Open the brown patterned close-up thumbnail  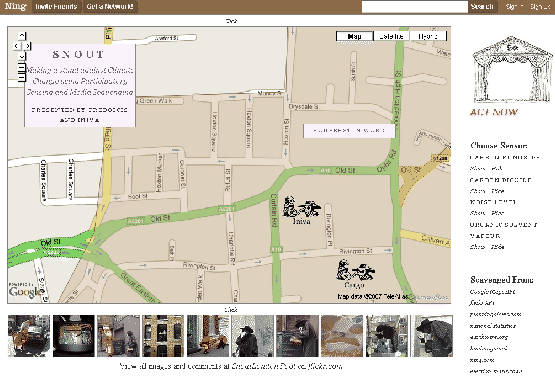pos(342,336)
